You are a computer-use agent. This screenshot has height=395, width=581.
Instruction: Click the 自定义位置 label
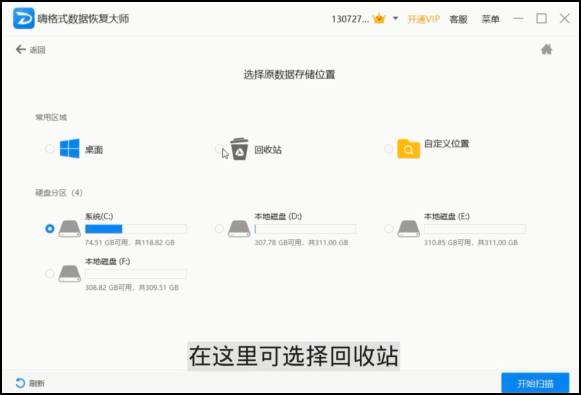446,143
